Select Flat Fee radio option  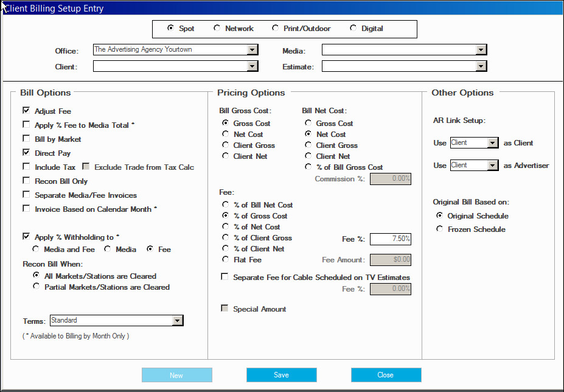pos(226,259)
